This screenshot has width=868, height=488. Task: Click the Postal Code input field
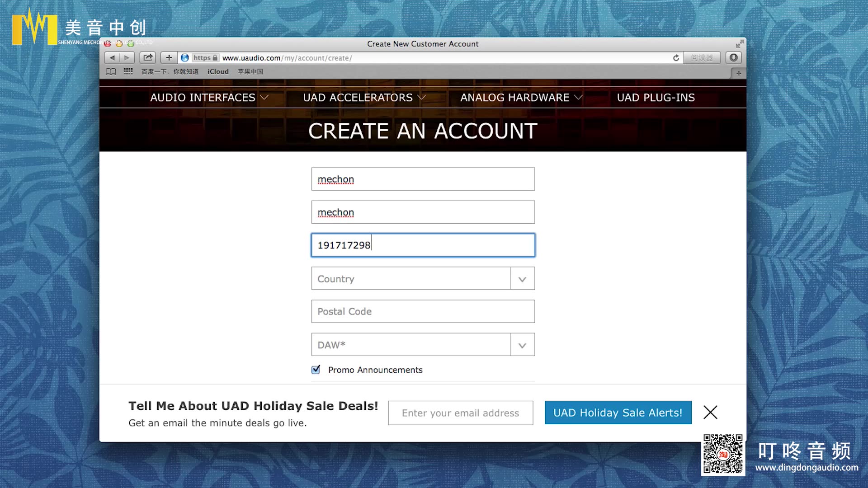click(423, 311)
